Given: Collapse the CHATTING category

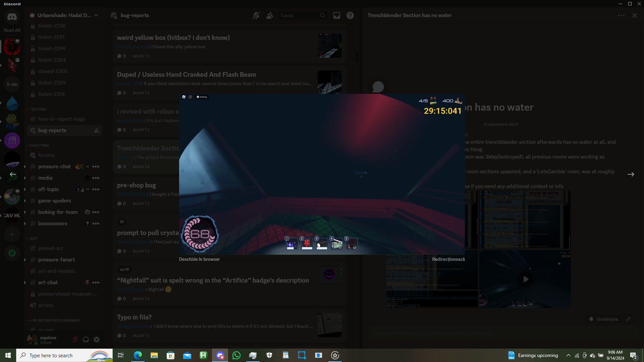Looking at the screenshot, I should click(x=39, y=145).
